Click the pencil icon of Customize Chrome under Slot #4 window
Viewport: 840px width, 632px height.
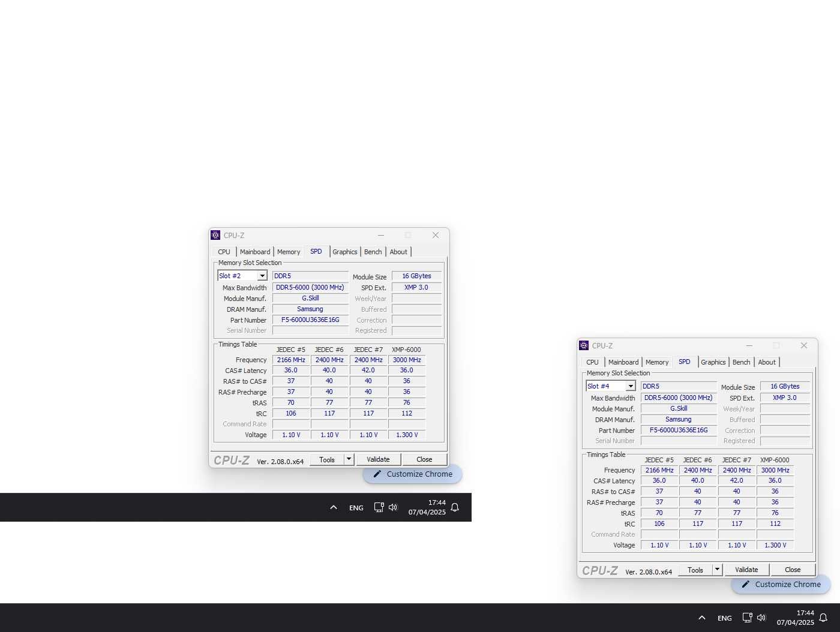pyautogui.click(x=746, y=584)
